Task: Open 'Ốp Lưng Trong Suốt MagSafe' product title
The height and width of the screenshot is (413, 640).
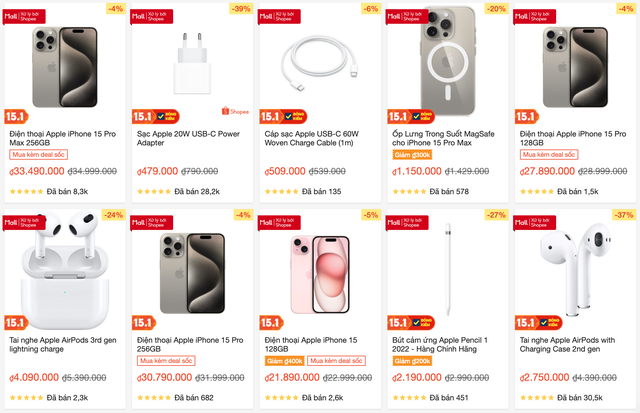Action: pos(445,138)
